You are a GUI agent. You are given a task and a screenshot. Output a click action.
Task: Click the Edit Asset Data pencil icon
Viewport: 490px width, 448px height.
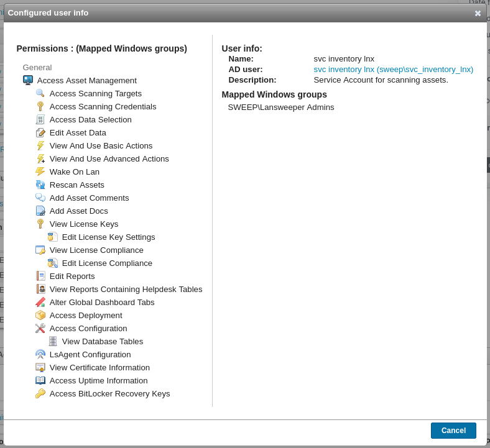(40, 133)
